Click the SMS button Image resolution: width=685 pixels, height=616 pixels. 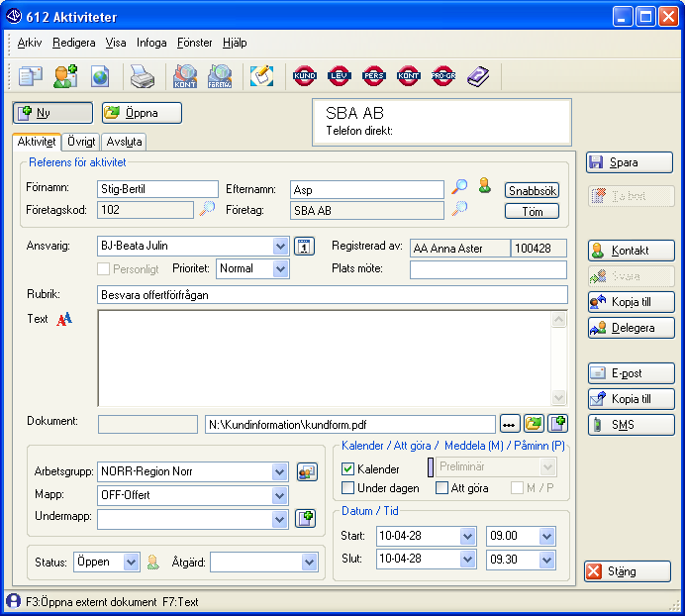tap(632, 425)
